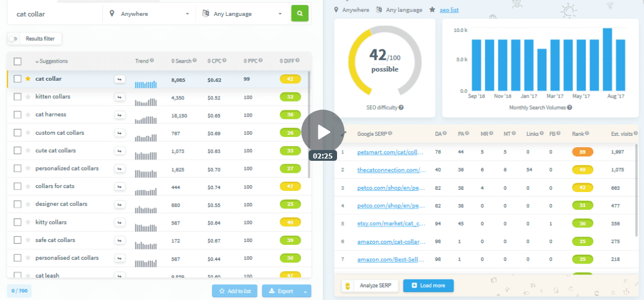
Task: Click the Export button
Action: (x=281, y=291)
